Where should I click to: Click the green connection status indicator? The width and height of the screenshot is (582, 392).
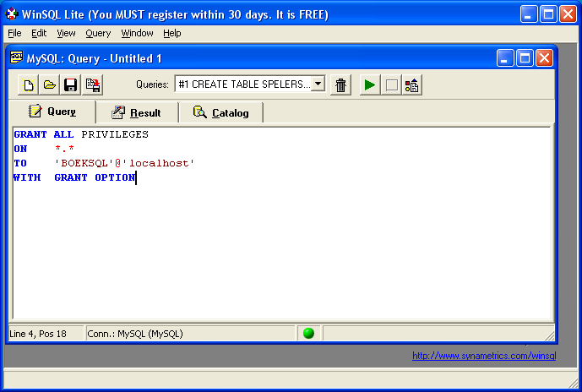[x=308, y=333]
